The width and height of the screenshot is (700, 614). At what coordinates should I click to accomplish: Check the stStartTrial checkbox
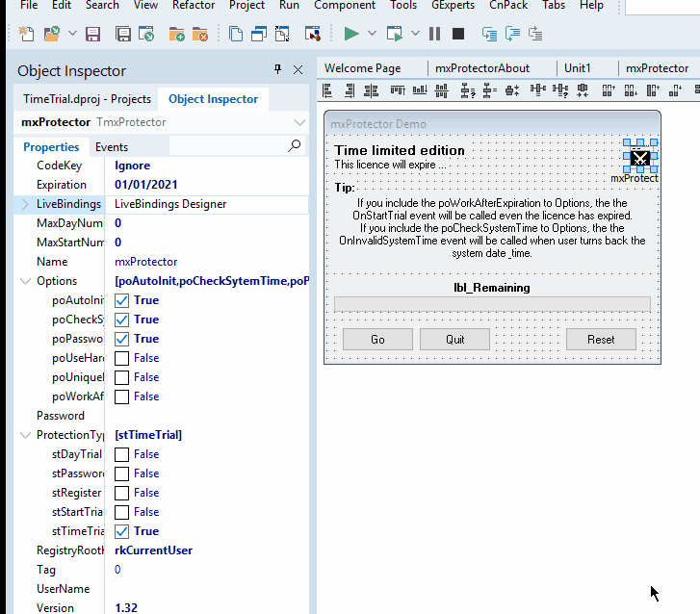[x=122, y=512]
